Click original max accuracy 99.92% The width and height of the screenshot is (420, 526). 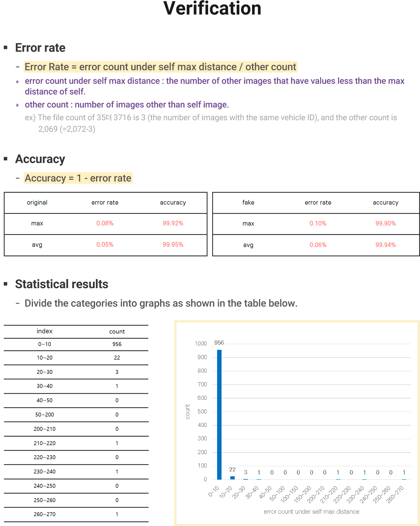point(173,223)
